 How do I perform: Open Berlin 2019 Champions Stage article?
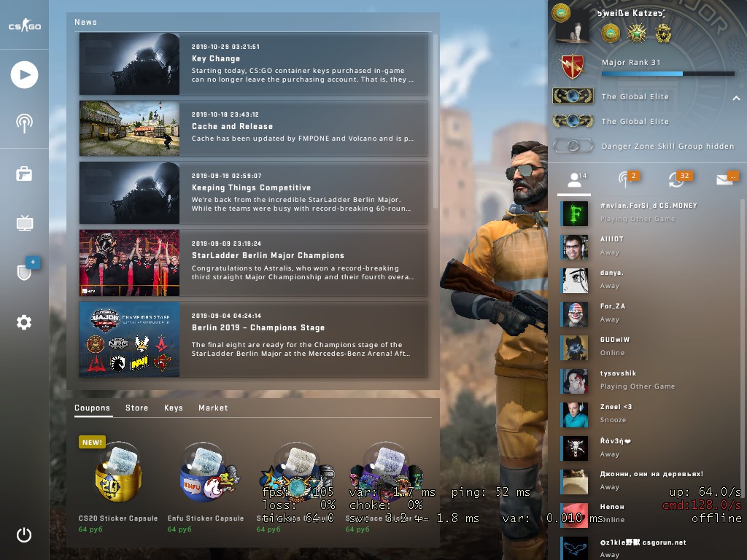(253, 339)
